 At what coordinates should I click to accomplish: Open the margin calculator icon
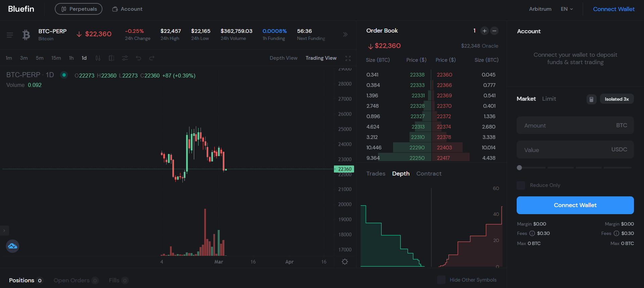591,99
